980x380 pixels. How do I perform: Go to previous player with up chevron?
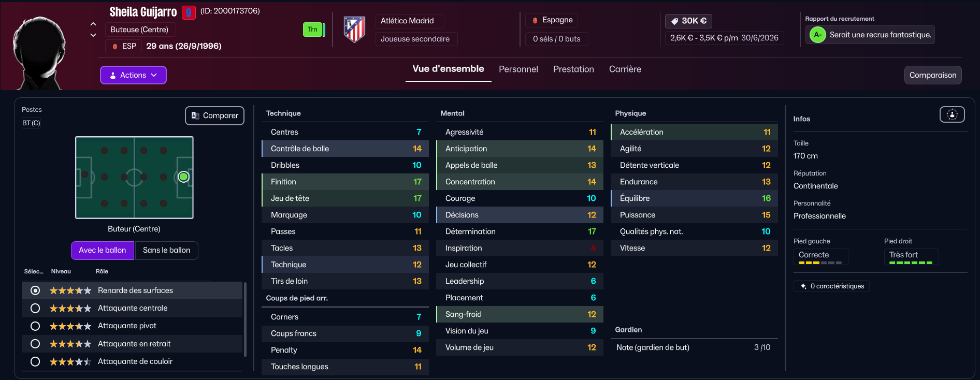click(x=93, y=24)
